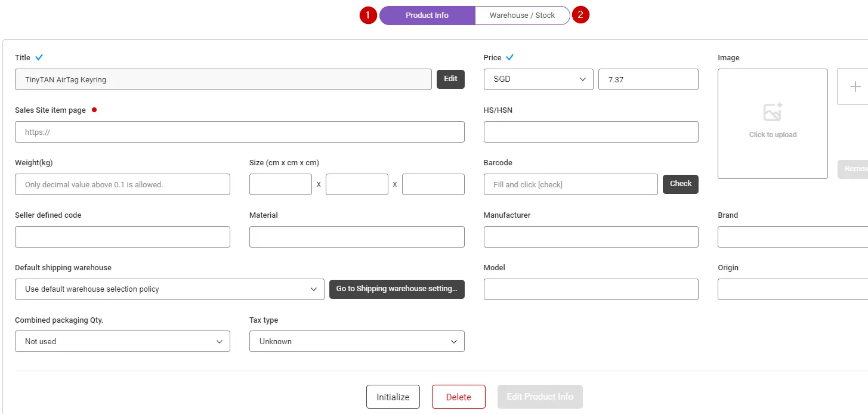Switch to the Warehouse / Stock tab

click(x=522, y=16)
